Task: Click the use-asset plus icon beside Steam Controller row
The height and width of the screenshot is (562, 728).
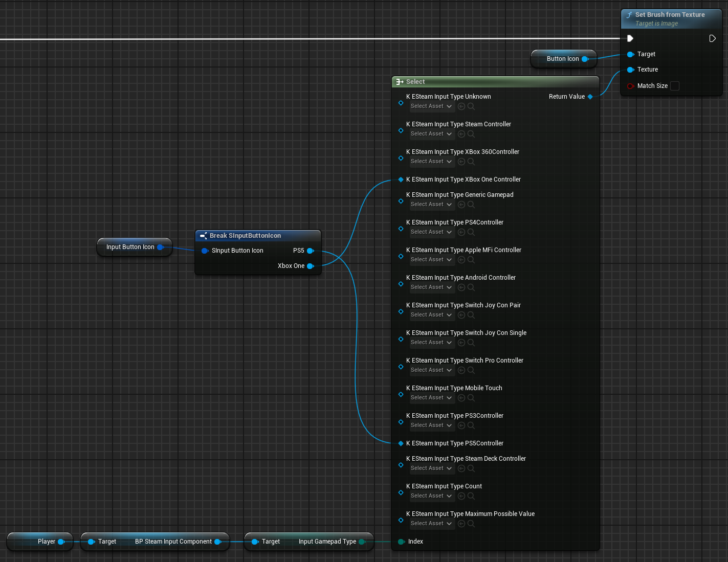Action: click(461, 133)
